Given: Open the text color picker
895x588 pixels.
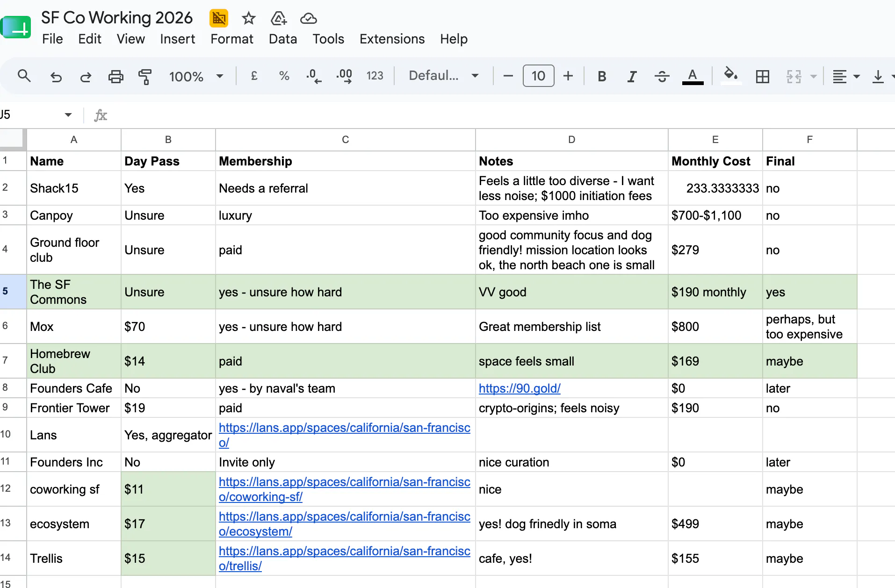Looking at the screenshot, I should [693, 76].
